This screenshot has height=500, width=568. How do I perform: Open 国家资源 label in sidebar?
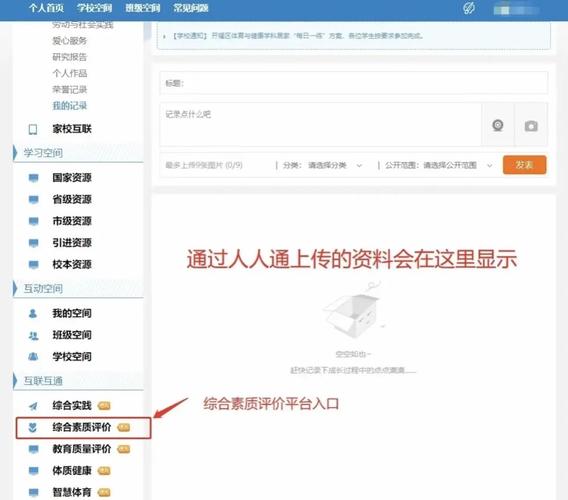72,178
